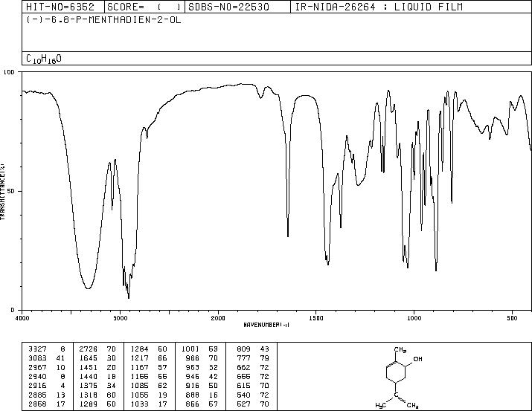Select peak table entry 3327
532x411 pixels.
[x=37, y=349]
